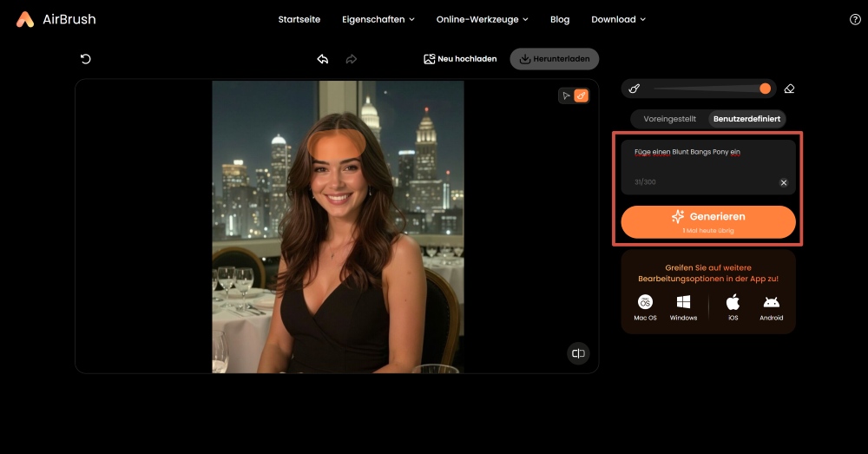Switch to the Benutzerdefiniert tab
This screenshot has height=454, width=868.
746,119
